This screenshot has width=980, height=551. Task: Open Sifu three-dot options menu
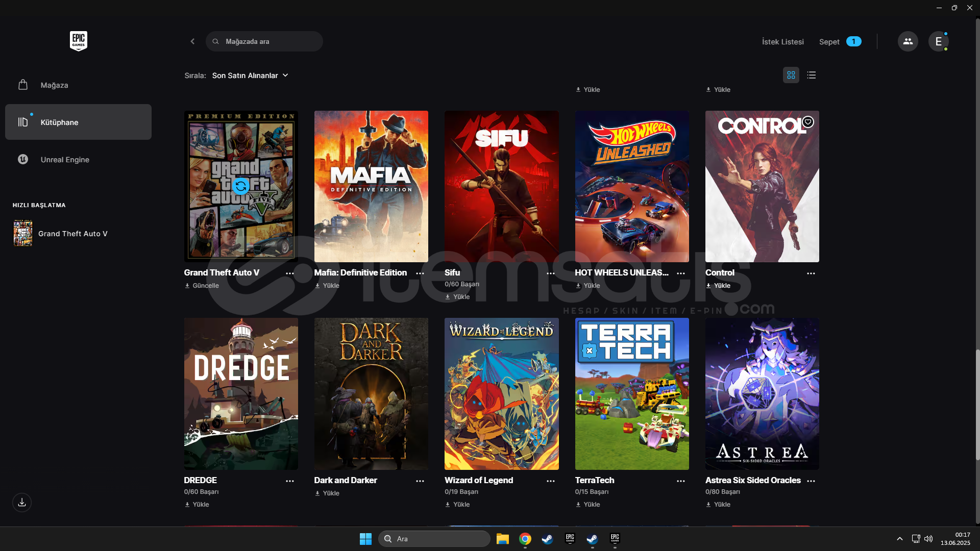pyautogui.click(x=551, y=273)
